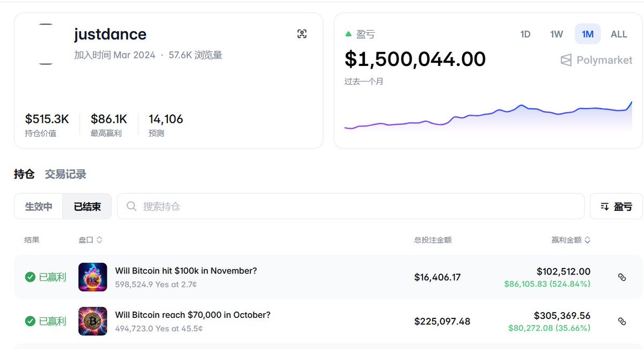Click the Bitcoin $100k market thumbnail

(x=92, y=277)
